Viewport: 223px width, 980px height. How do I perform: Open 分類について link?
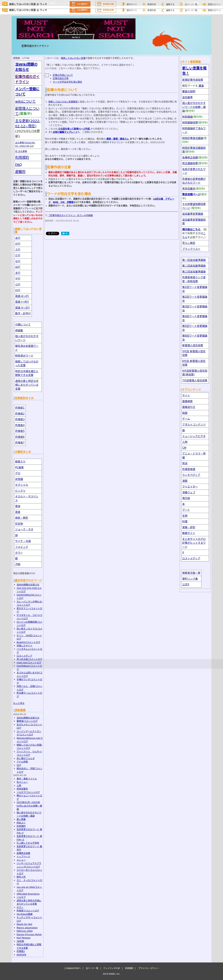click(23, 324)
